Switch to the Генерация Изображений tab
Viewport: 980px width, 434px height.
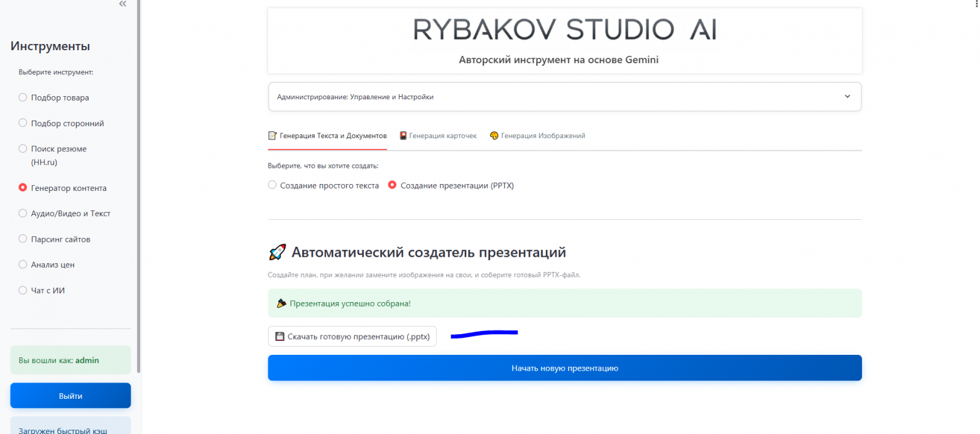pyautogui.click(x=537, y=136)
